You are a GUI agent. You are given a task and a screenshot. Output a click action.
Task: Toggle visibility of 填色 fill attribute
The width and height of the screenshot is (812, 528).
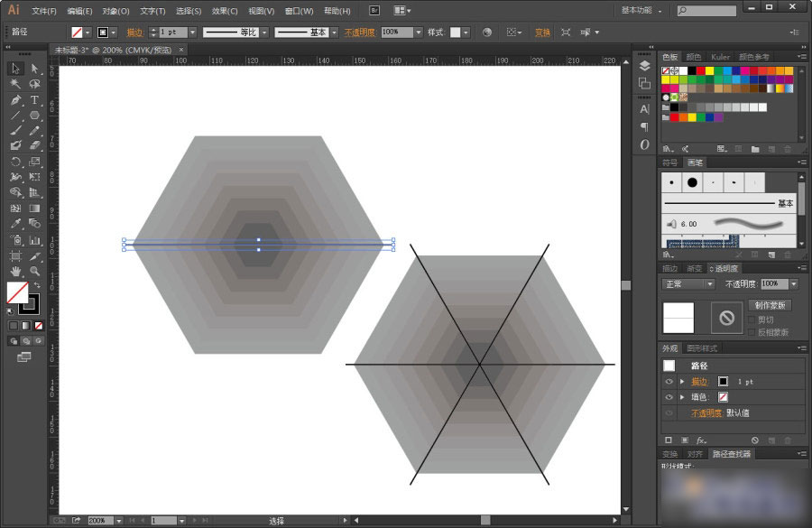(669, 397)
